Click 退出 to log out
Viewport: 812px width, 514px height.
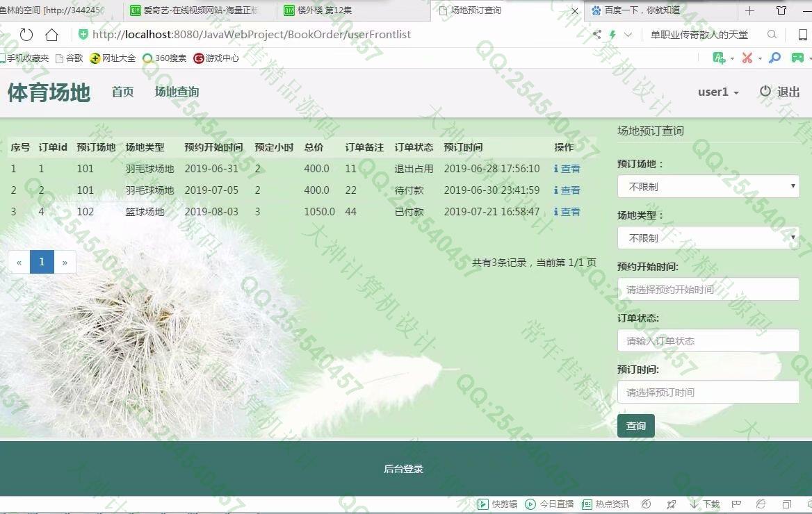tap(780, 92)
